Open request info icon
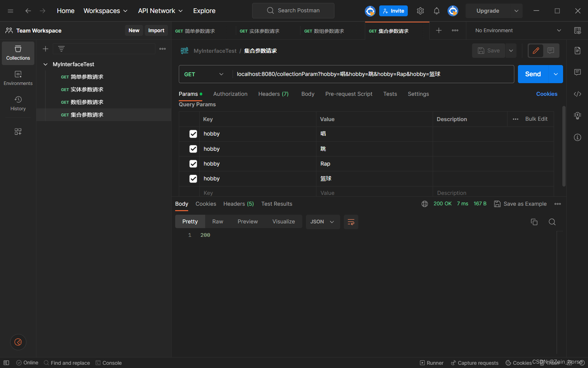588x368 pixels. tap(578, 137)
